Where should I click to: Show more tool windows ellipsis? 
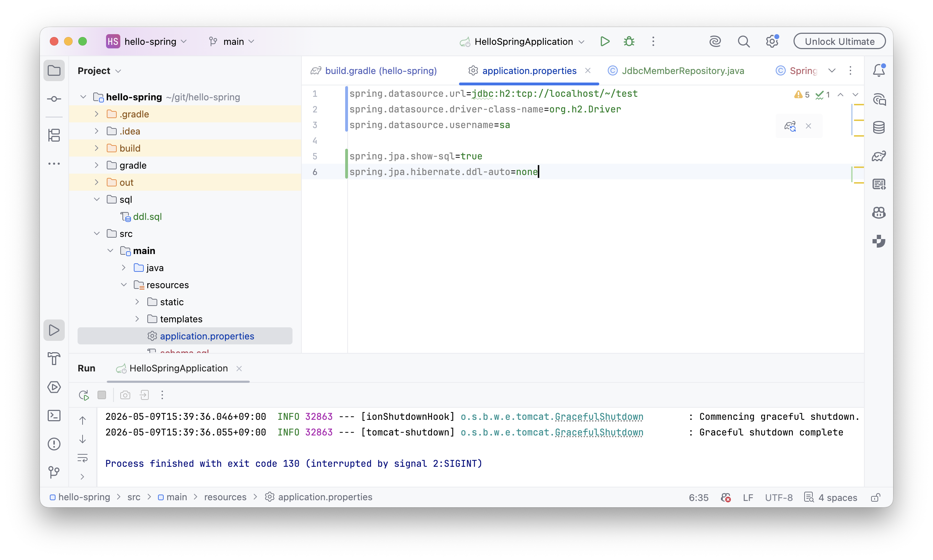54,164
